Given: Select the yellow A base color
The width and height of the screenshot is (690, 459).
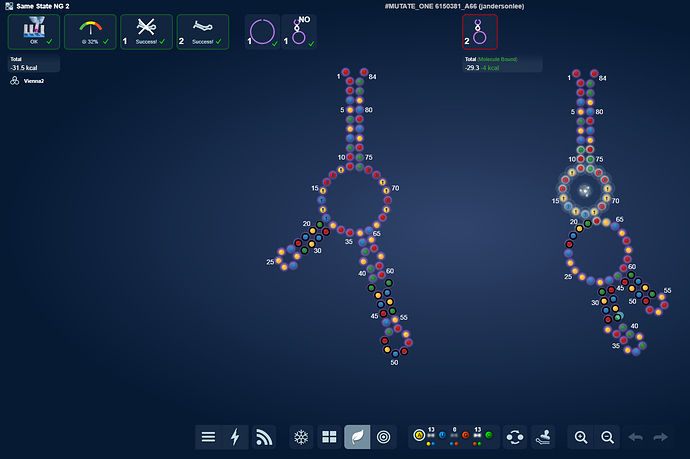Looking at the screenshot, I should [420, 435].
